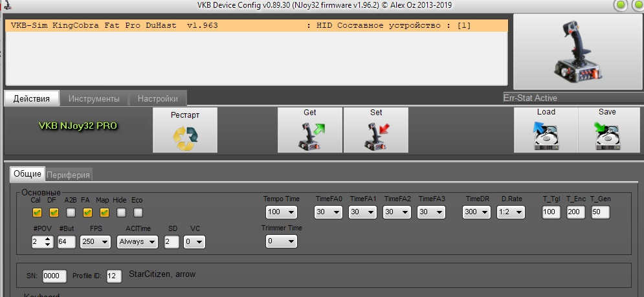This screenshot has height=297, width=644.
Task: Click the app icon in title bar
Action: tap(6, 5)
